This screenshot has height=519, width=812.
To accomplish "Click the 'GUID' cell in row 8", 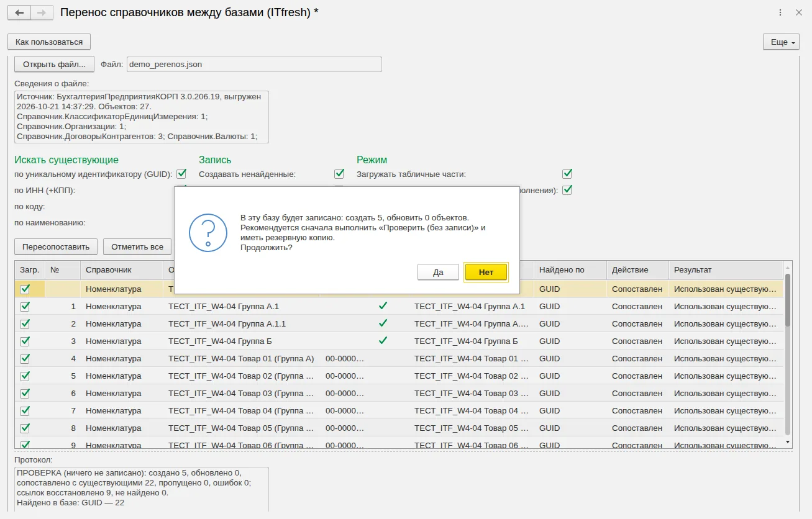I will click(x=570, y=428).
